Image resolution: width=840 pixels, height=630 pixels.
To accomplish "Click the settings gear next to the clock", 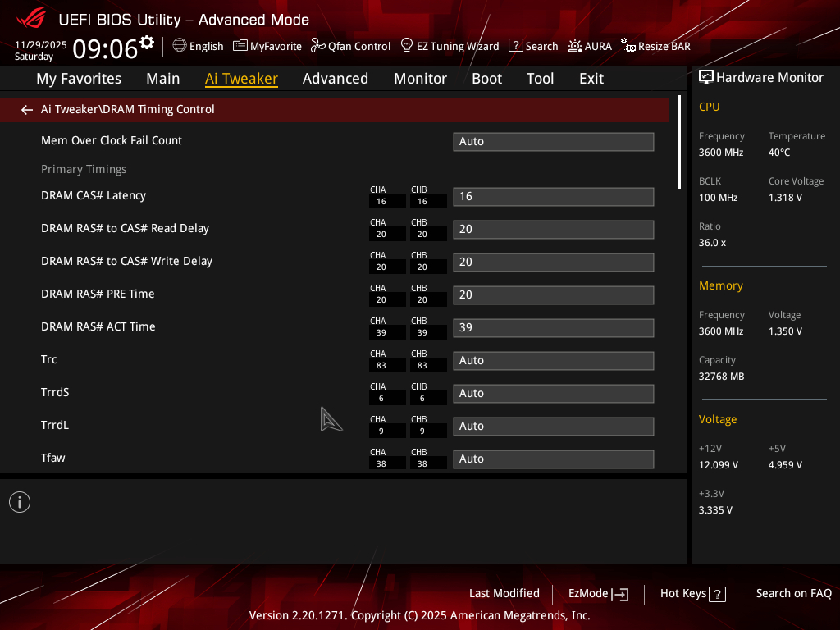I will tap(147, 42).
